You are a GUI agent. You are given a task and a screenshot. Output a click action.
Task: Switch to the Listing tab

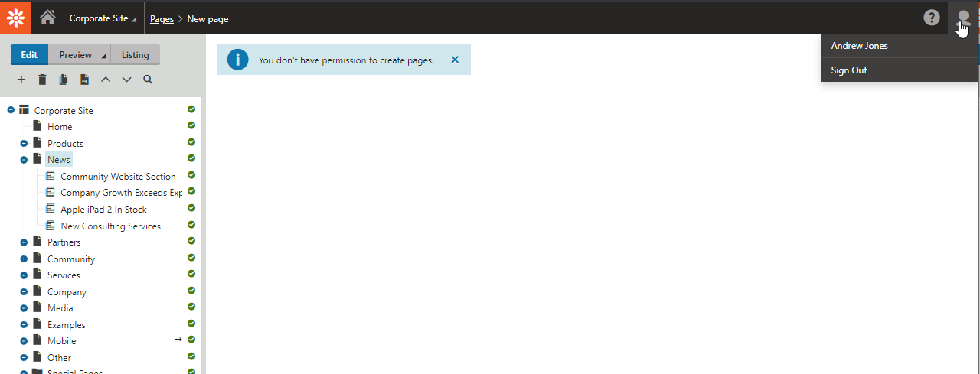(136, 55)
